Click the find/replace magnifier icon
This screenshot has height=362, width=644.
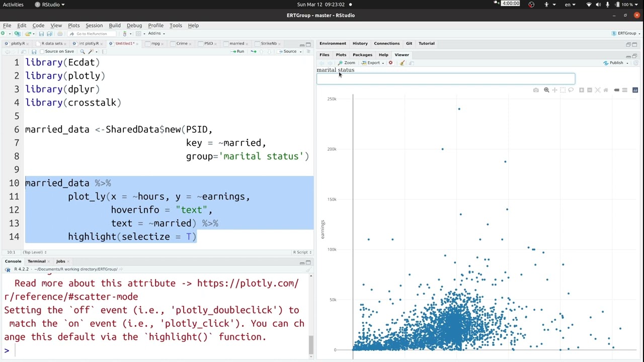[83, 52]
